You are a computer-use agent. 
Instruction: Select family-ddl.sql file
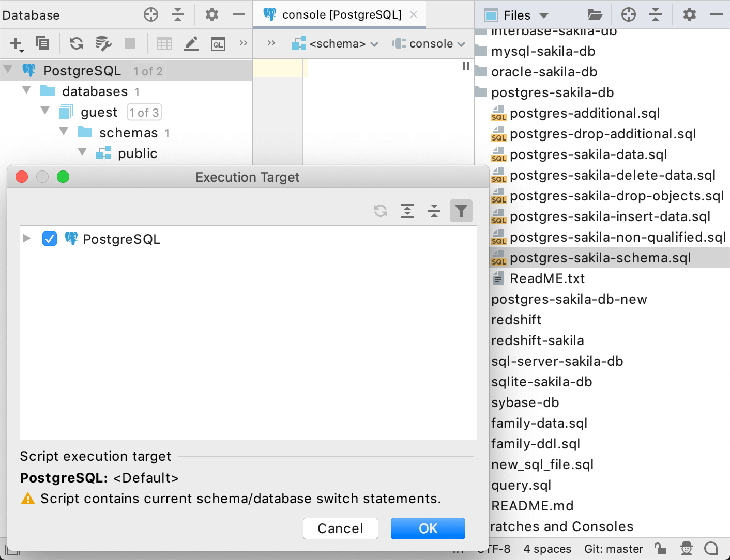536,444
